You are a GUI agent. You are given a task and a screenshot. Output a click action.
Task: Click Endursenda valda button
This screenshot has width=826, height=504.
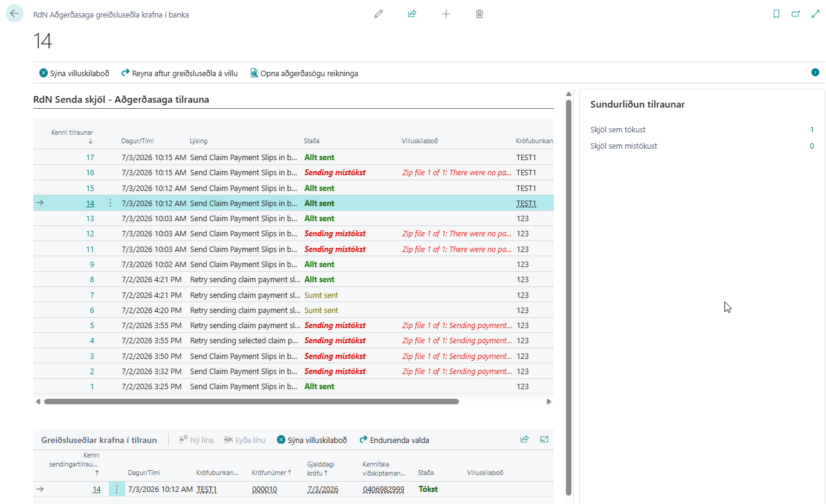(x=394, y=440)
